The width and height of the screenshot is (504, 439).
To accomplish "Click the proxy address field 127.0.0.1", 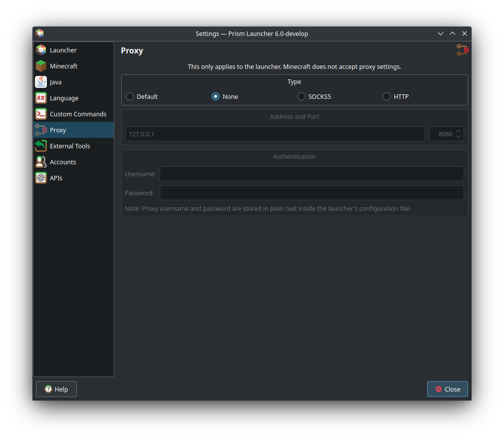I will pyautogui.click(x=275, y=134).
